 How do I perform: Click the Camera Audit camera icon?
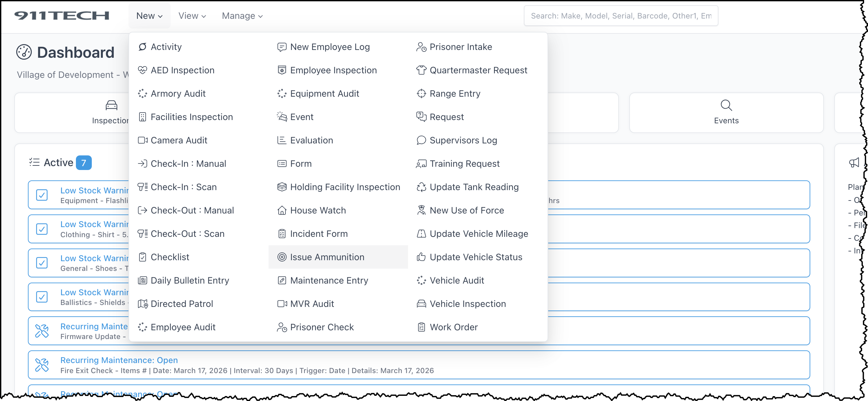142,140
